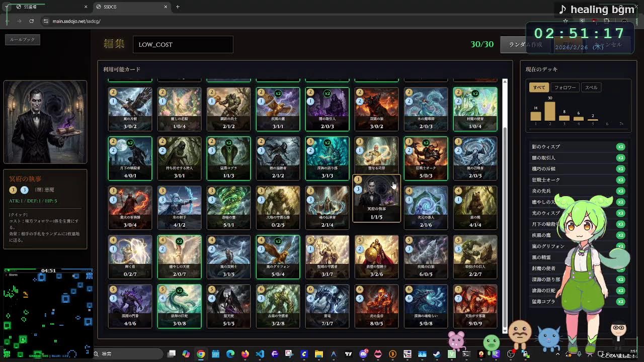Click 炎の先兵 in the deck list
The width and height of the screenshot is (644, 362).
tap(578, 191)
